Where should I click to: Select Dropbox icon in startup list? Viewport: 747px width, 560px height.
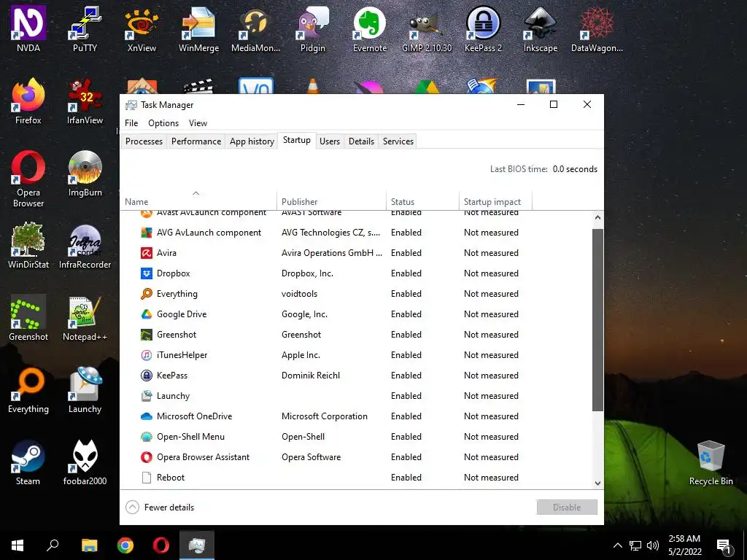146,273
